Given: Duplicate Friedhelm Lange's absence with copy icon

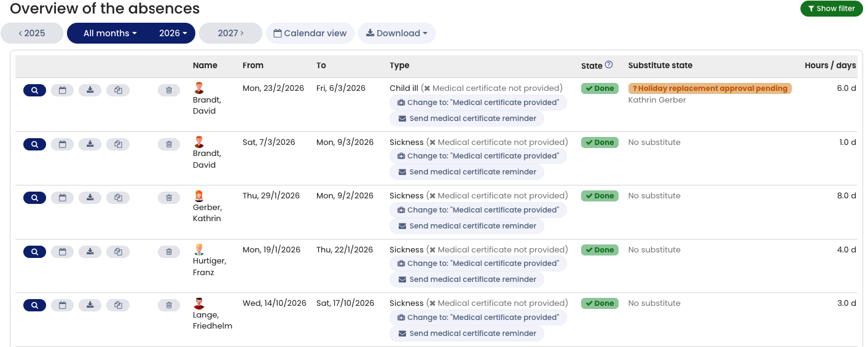Looking at the screenshot, I should [x=118, y=305].
